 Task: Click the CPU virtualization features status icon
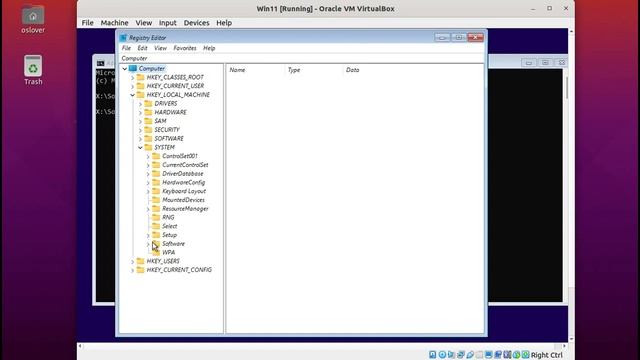[507, 355]
